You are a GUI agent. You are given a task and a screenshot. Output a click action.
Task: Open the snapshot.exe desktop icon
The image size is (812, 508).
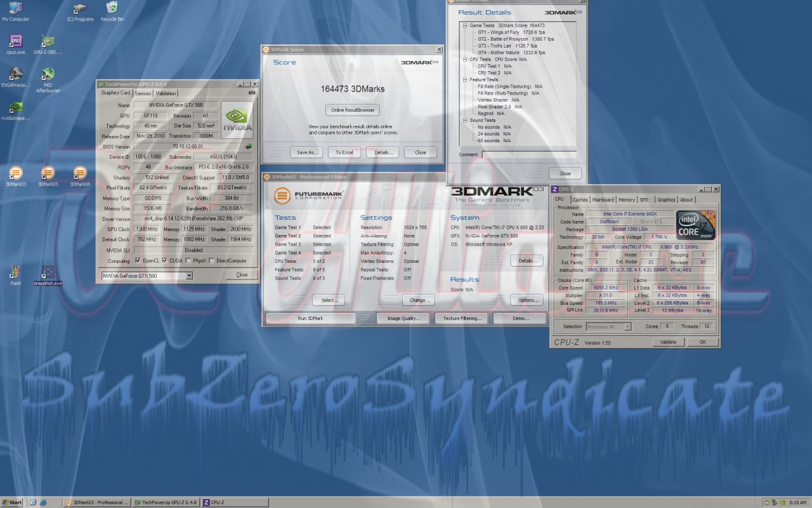coord(48,273)
